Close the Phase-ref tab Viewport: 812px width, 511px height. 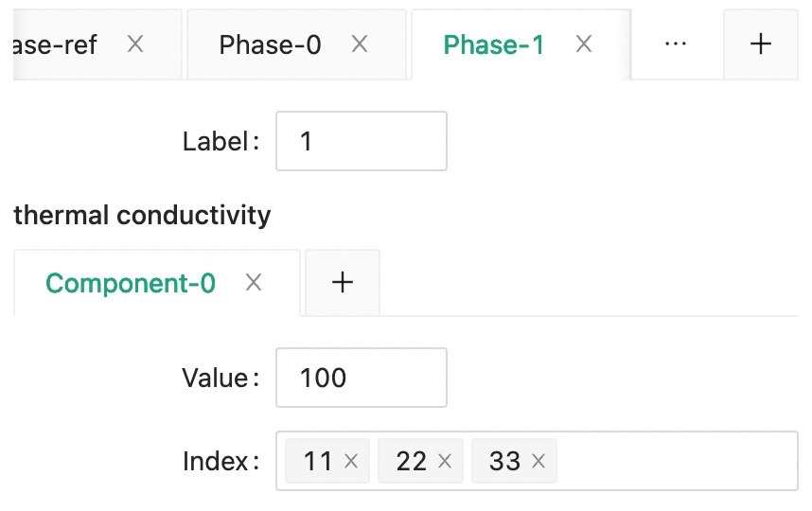tap(135, 44)
